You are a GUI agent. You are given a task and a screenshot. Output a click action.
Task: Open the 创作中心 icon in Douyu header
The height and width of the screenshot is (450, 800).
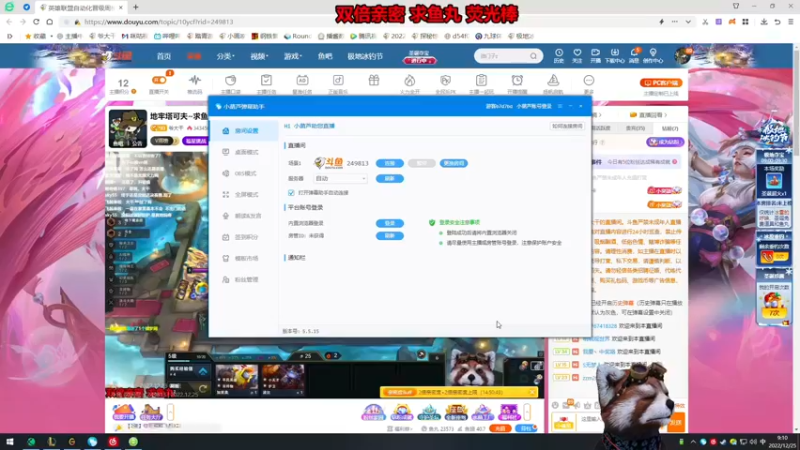tap(653, 56)
